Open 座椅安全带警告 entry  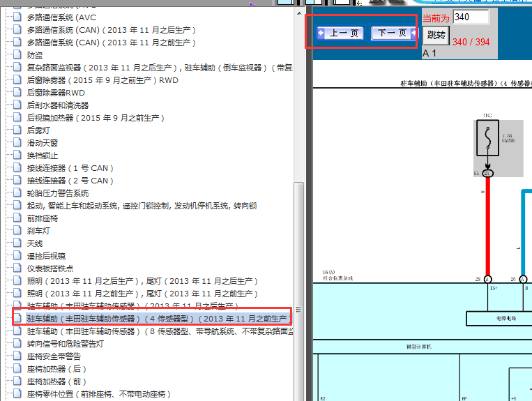[54, 356]
